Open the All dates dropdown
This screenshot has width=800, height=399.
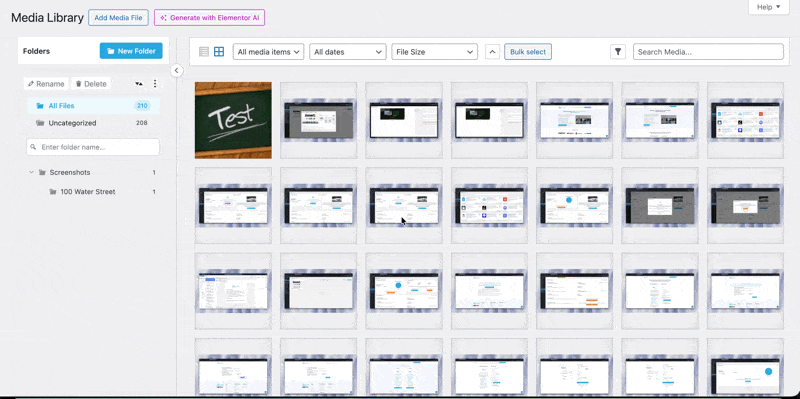click(x=347, y=52)
